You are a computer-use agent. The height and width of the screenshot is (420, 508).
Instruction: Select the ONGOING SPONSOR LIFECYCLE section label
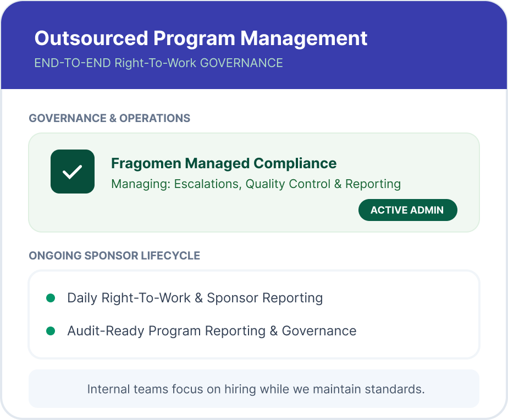point(114,256)
